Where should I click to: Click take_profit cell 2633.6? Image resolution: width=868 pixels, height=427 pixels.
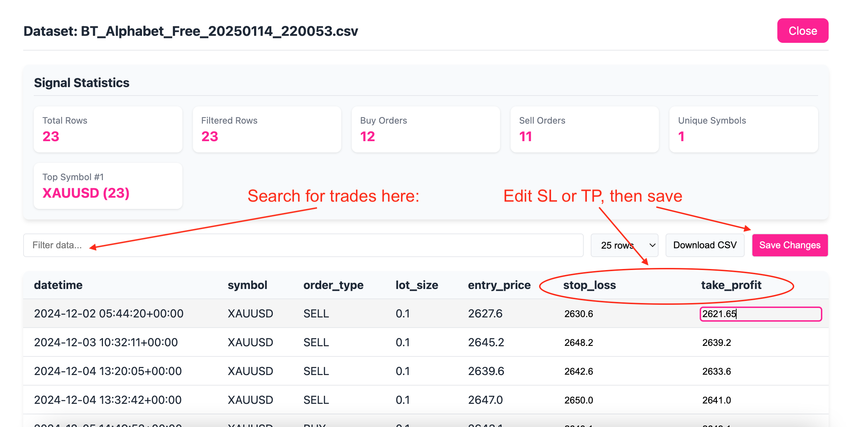[717, 372]
